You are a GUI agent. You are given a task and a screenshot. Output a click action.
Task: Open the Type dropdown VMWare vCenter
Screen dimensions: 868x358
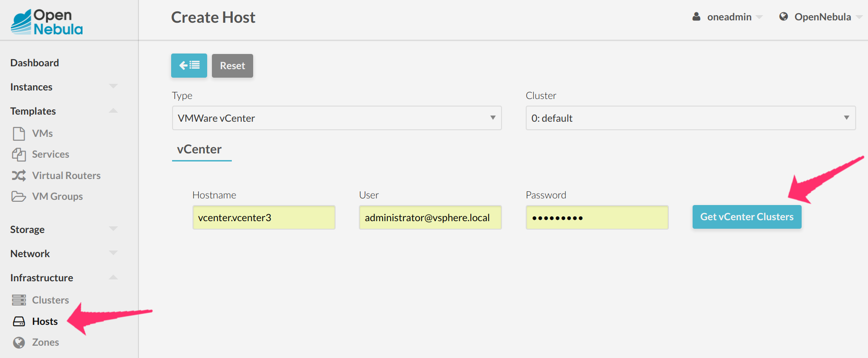point(337,118)
